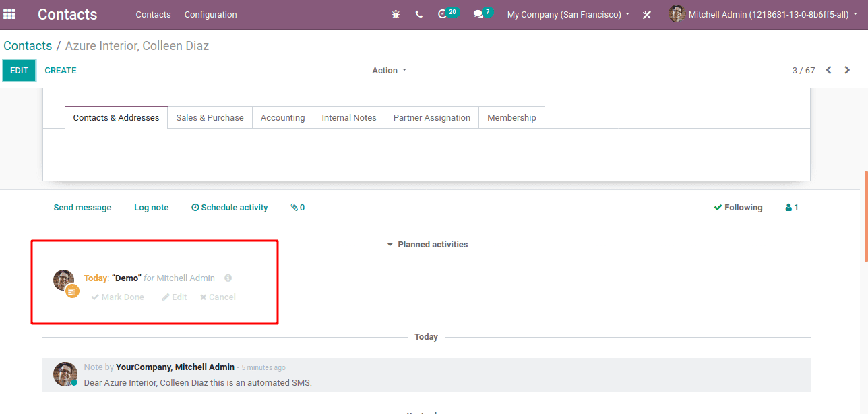Cancel the Demo activity

tap(218, 297)
